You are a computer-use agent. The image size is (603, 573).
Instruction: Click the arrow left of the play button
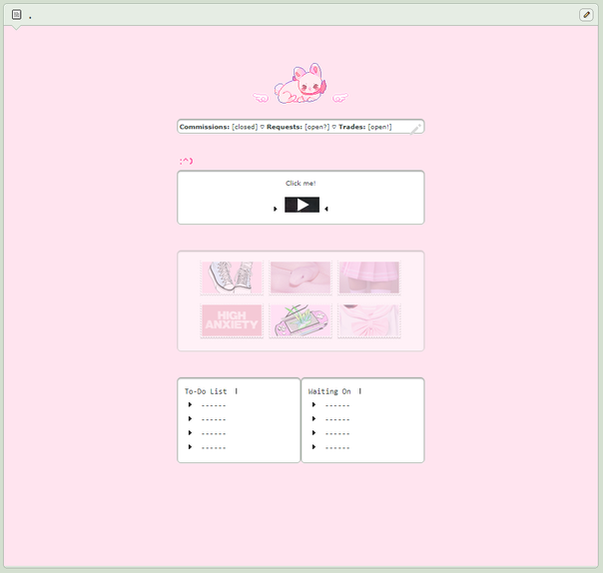(275, 209)
